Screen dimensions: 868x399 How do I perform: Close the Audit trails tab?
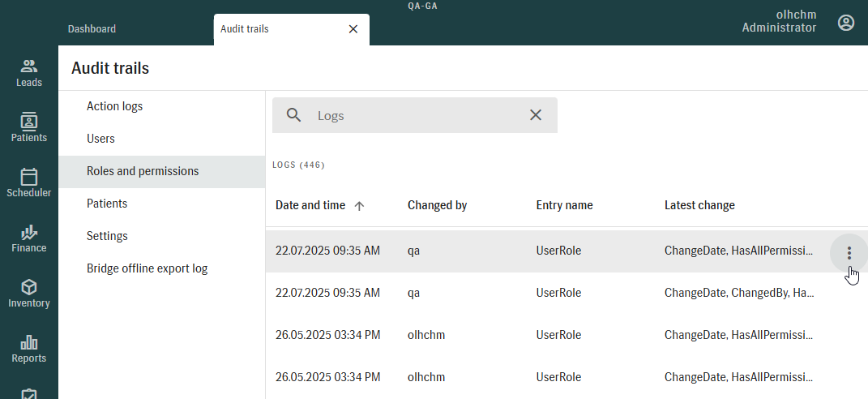pos(353,29)
